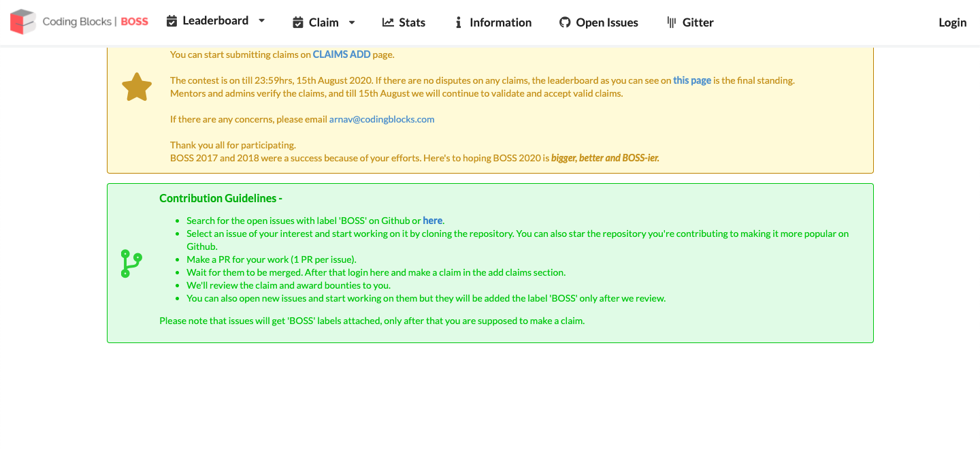The height and width of the screenshot is (450, 980).
Task: Click the 'Thank you all for participating.' text
Action: tap(233, 145)
